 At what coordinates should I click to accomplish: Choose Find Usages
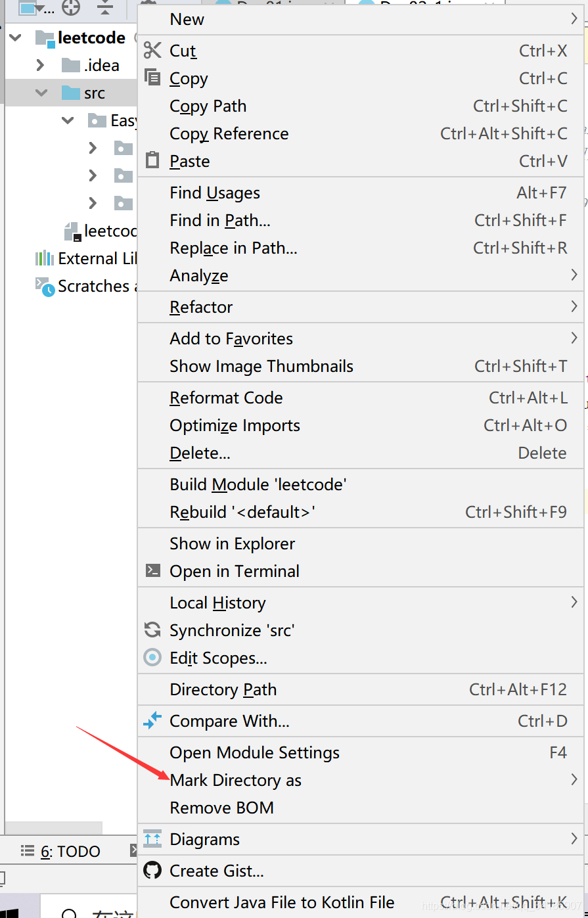tap(360, 193)
